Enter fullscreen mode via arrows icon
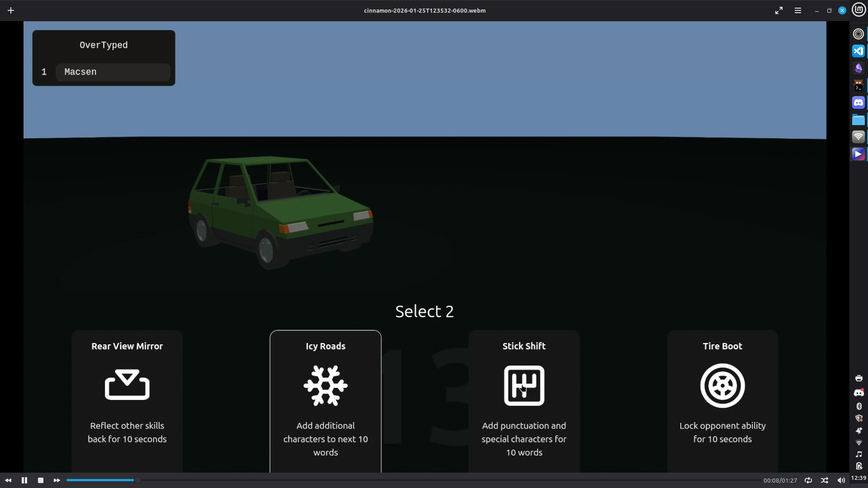The width and height of the screenshot is (868, 488). pos(779,10)
